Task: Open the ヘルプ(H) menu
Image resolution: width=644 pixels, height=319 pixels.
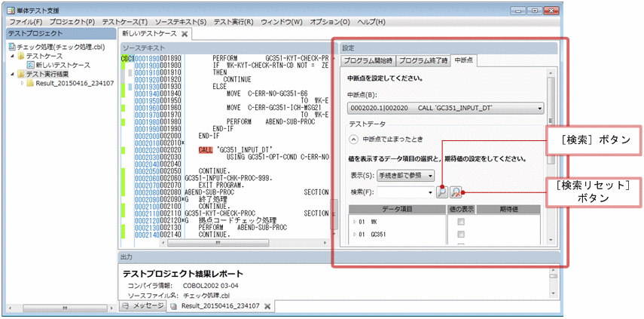Action: coord(371,22)
